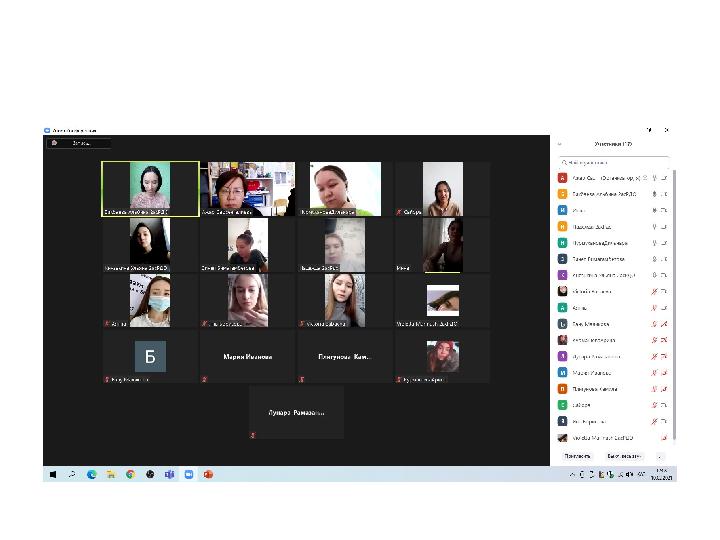Click muted mic icon in purple Л avatar row
720x540 pixels.
pos(654,356)
